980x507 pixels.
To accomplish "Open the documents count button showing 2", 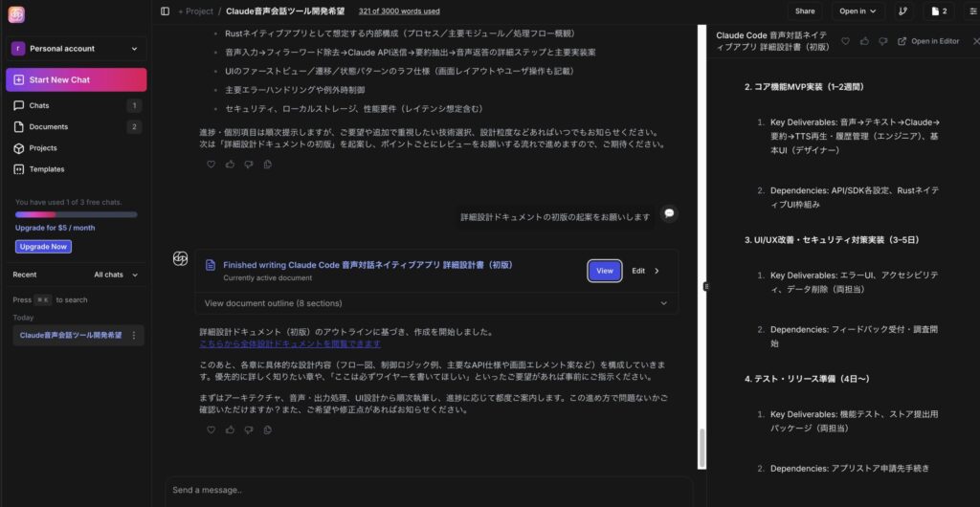I will (939, 11).
